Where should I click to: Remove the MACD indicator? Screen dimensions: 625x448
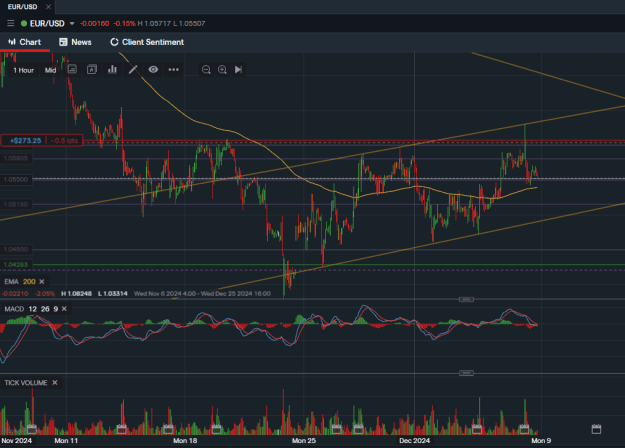pos(64,309)
